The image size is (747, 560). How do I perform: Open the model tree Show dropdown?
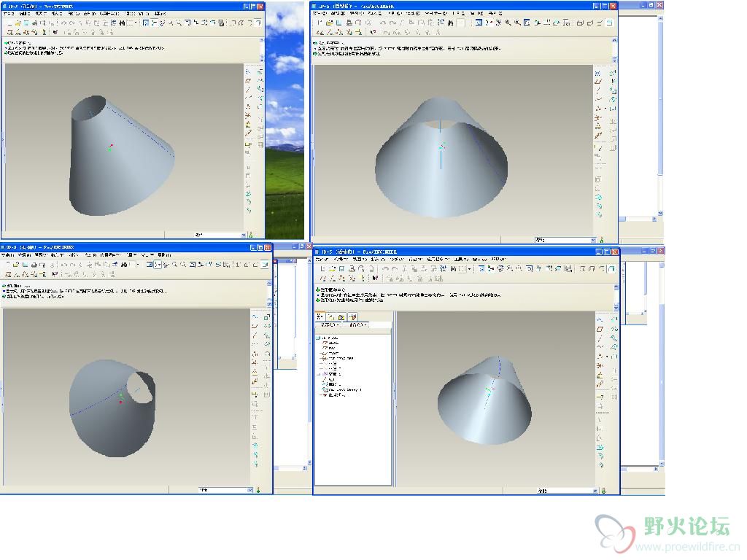(x=328, y=324)
